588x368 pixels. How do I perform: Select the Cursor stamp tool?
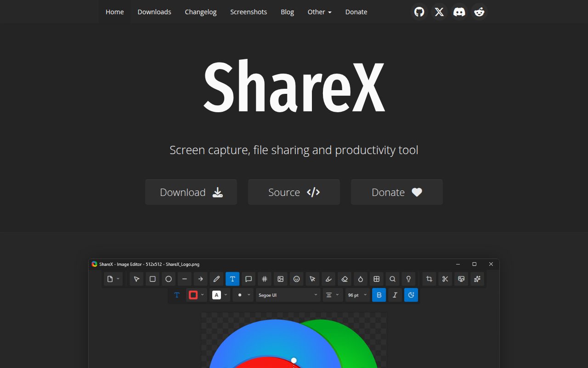(312, 279)
